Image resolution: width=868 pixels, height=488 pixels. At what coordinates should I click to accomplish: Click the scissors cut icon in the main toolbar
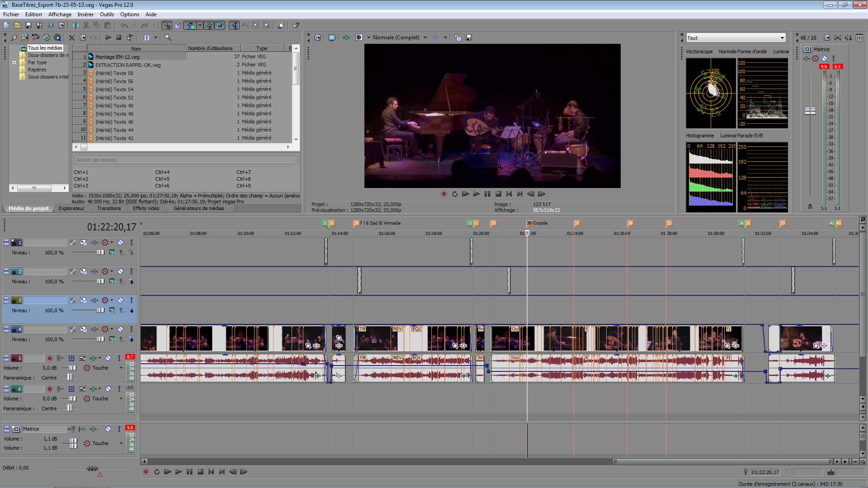coord(86,25)
